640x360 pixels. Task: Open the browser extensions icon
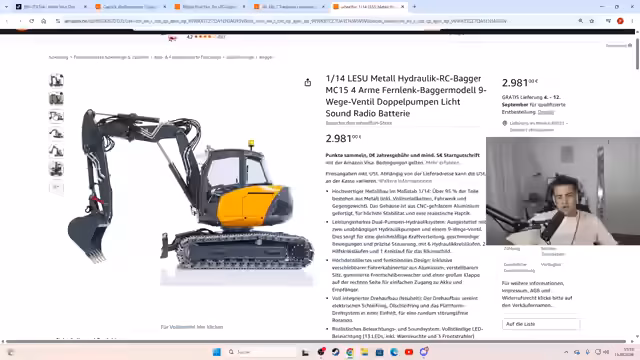[608, 21]
